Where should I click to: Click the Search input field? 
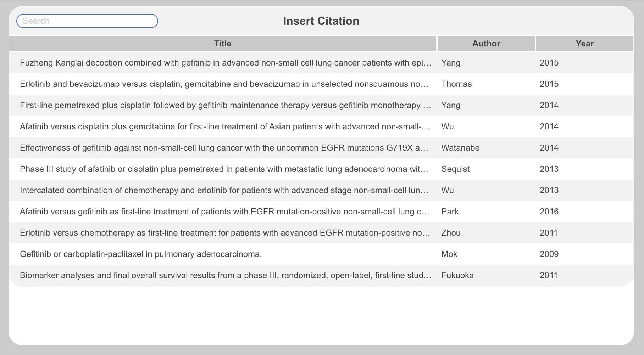(87, 21)
